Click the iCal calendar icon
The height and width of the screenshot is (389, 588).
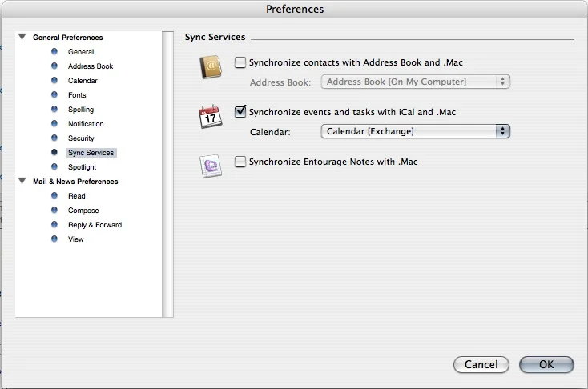pos(210,117)
